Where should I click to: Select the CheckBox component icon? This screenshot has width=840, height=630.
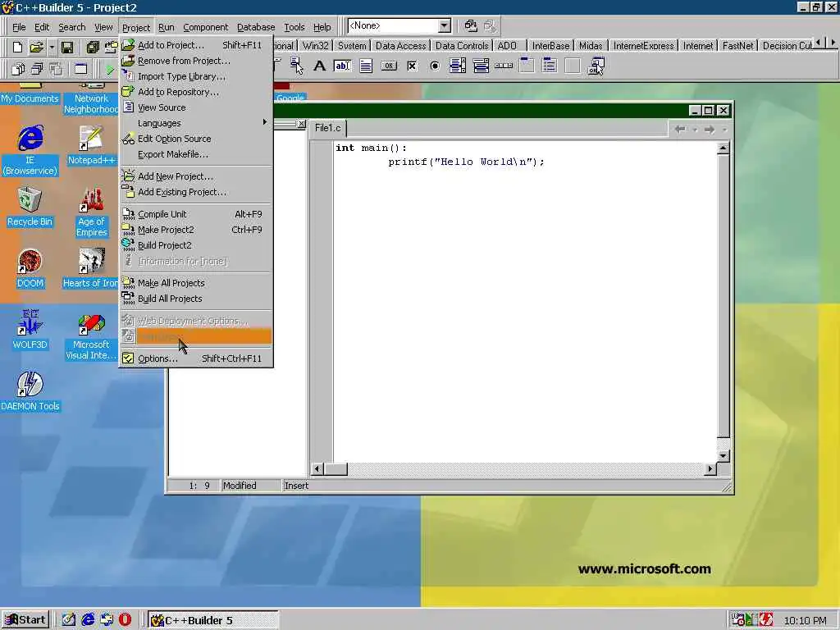pyautogui.click(x=412, y=66)
